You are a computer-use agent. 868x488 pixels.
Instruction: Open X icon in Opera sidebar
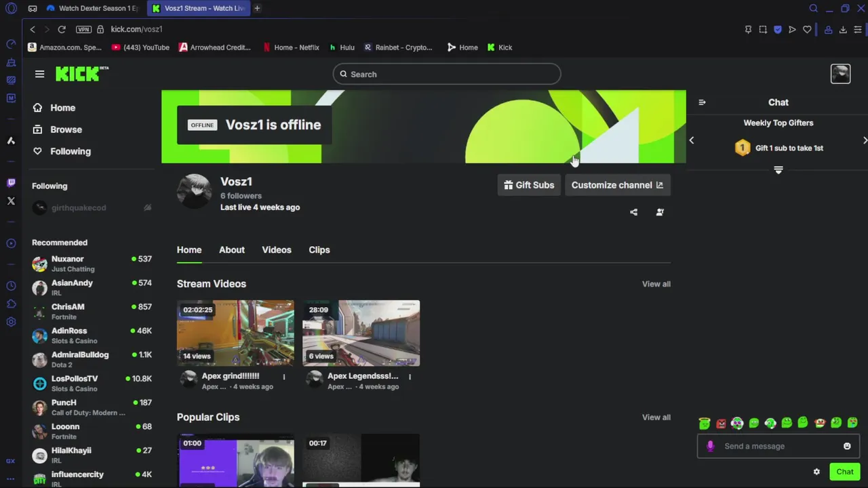click(11, 201)
